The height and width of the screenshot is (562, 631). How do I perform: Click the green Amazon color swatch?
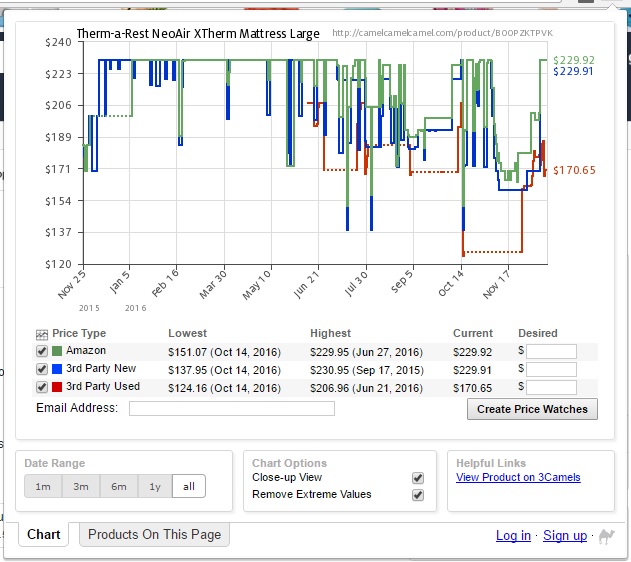pos(57,351)
